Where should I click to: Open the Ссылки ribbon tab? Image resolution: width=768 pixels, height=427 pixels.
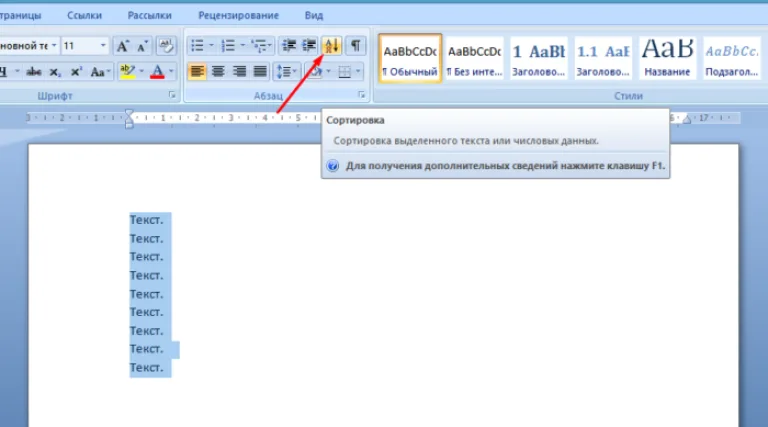click(84, 16)
